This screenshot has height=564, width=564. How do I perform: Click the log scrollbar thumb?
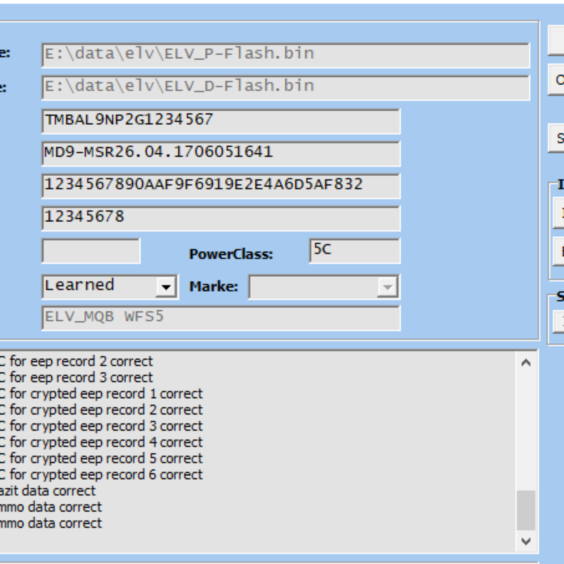(526, 510)
